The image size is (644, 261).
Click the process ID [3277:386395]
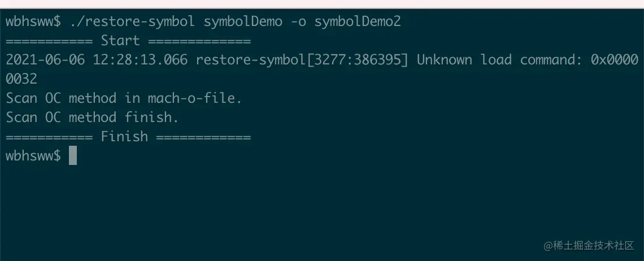(x=358, y=60)
